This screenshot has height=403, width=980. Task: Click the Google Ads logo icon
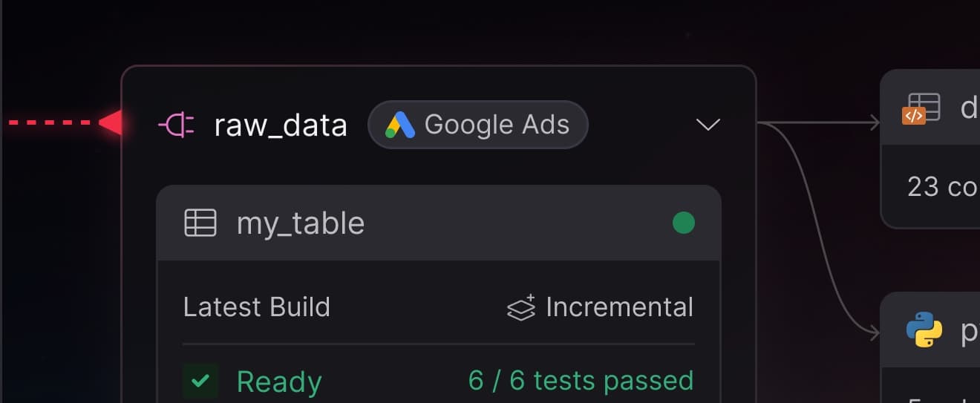(x=399, y=125)
